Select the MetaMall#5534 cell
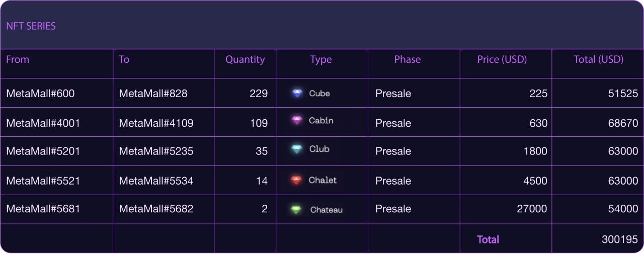The width and height of the screenshot is (644, 254). tap(156, 181)
